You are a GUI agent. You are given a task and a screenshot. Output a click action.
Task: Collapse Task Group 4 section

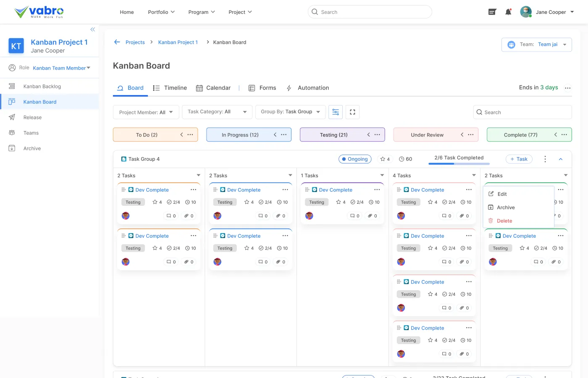560,159
